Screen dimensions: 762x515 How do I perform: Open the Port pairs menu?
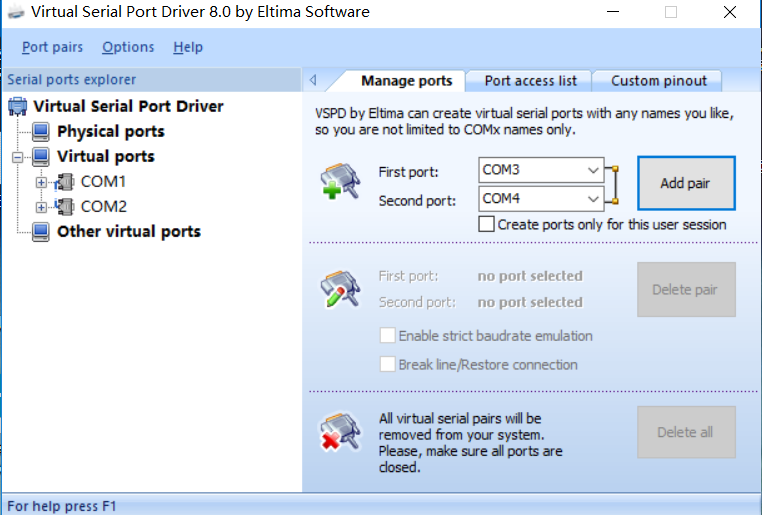tap(52, 47)
